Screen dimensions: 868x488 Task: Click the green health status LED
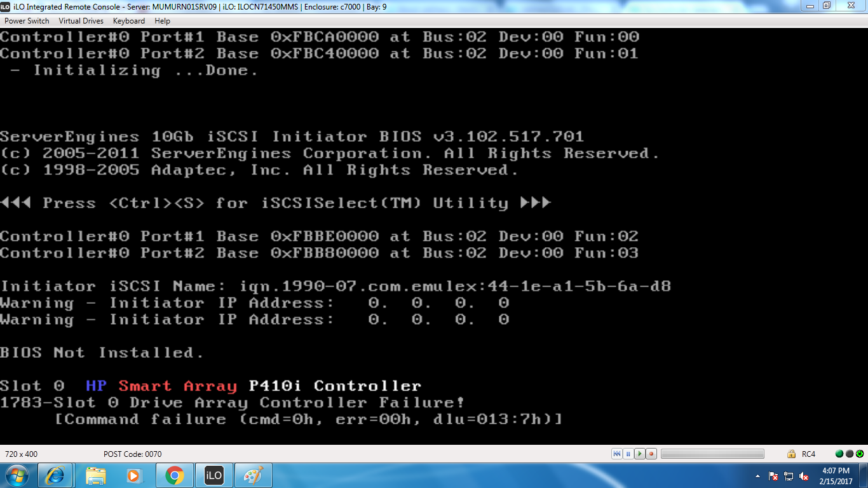(x=839, y=454)
